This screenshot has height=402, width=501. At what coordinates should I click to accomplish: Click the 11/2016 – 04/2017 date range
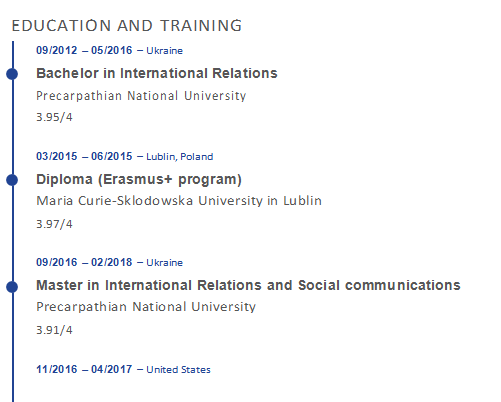click(84, 369)
